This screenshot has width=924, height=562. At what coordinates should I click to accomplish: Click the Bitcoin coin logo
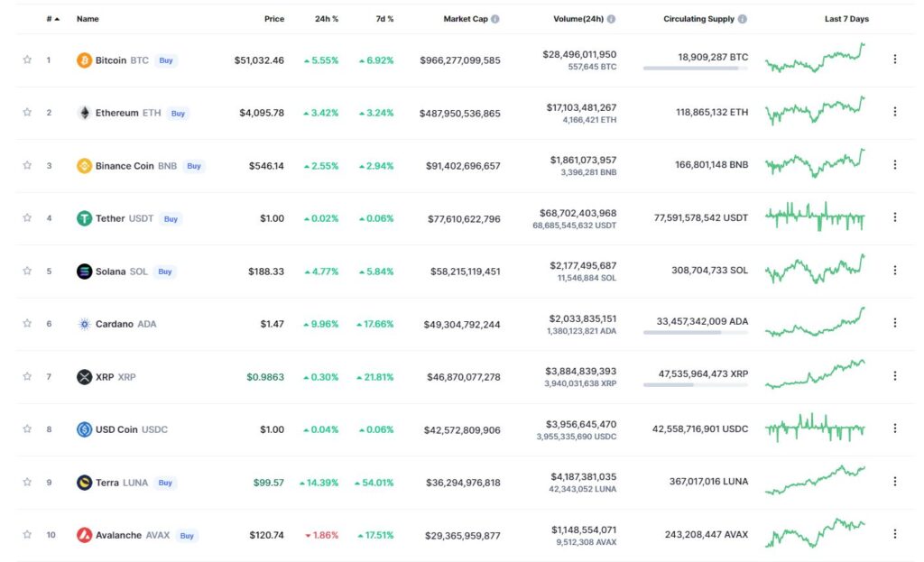(84, 60)
